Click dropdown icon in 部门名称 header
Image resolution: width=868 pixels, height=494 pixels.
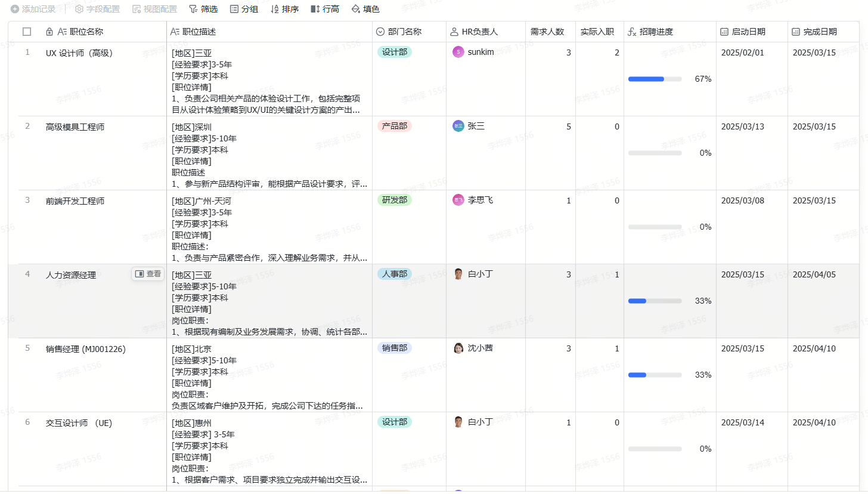point(380,32)
